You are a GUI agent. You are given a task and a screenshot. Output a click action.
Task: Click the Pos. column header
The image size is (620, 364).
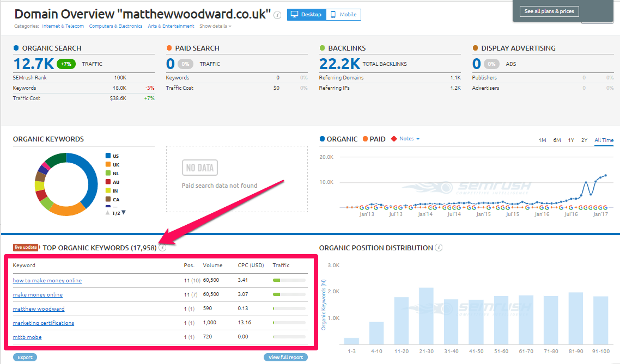[x=189, y=266]
